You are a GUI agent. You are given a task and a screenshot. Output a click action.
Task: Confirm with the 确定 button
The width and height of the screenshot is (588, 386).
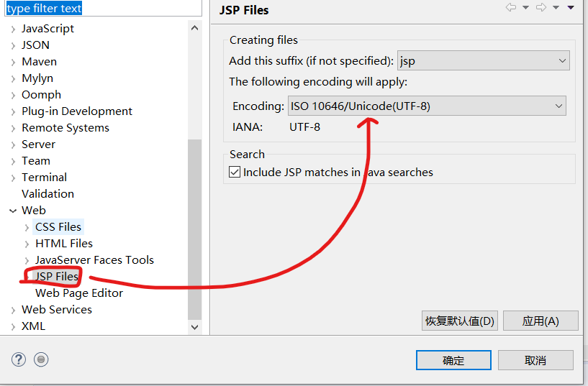coord(453,360)
